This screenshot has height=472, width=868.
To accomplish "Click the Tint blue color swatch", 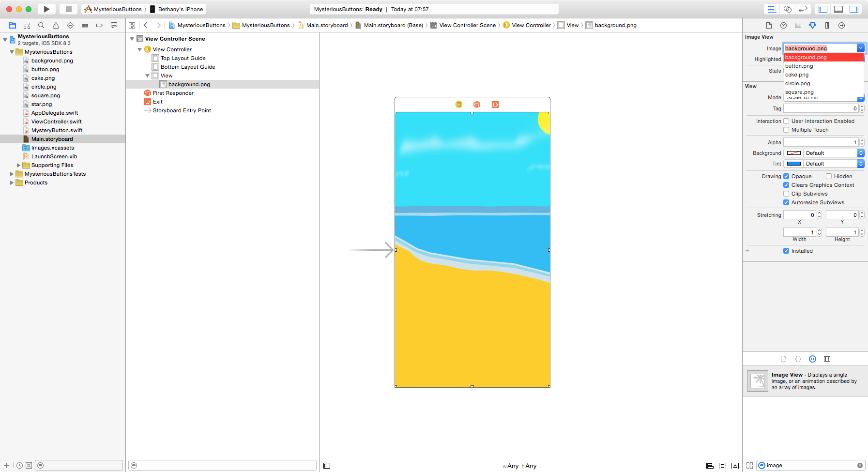I will pyautogui.click(x=794, y=164).
